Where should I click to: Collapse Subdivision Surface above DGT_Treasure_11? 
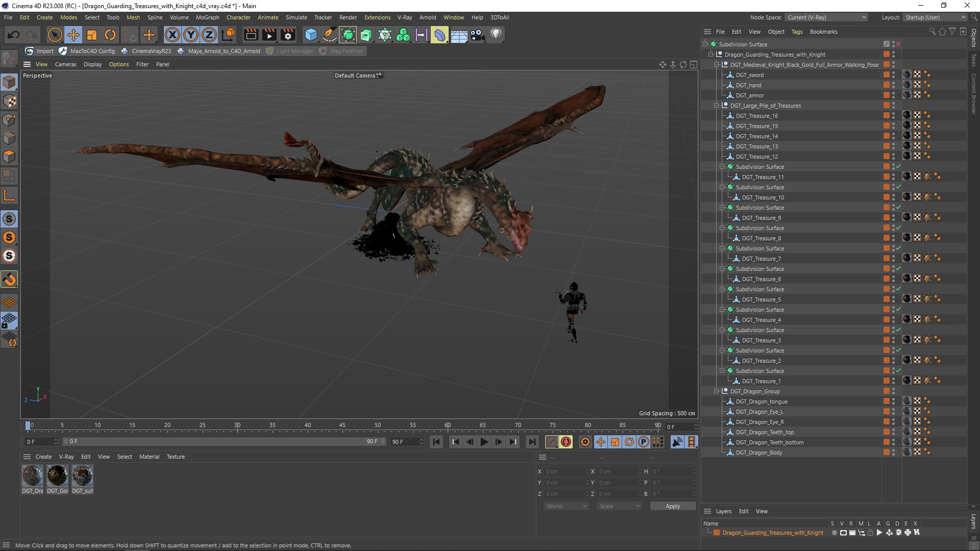722,167
